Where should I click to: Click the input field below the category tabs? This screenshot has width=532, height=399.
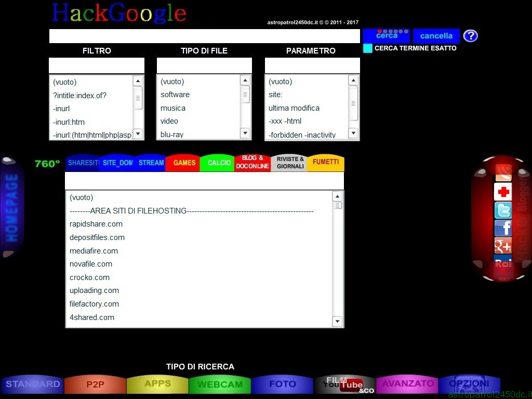204,181
